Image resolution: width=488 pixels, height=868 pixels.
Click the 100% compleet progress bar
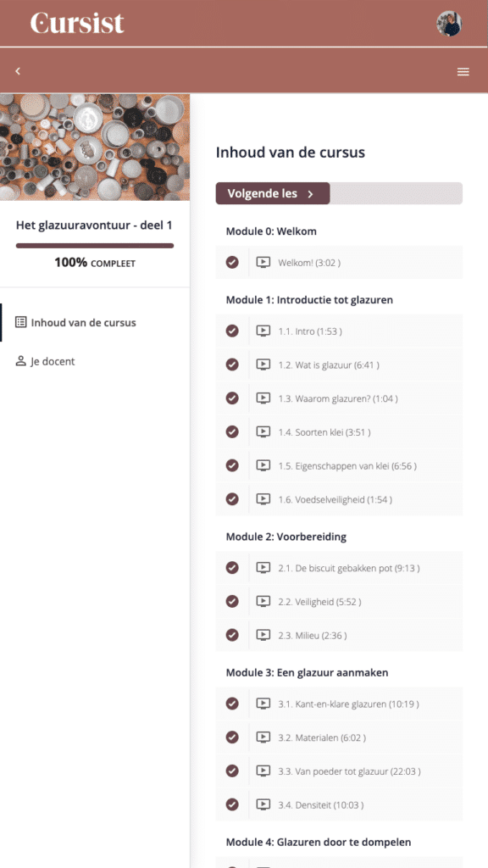pos(94,246)
